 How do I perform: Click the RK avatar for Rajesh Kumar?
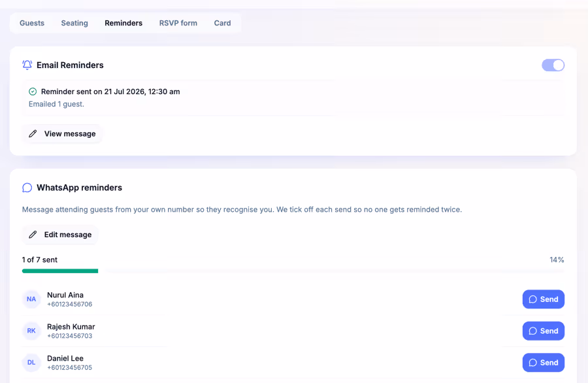click(31, 331)
